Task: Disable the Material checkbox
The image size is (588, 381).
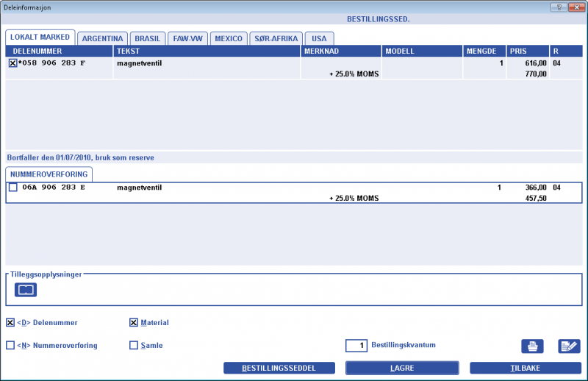Action: pyautogui.click(x=134, y=322)
